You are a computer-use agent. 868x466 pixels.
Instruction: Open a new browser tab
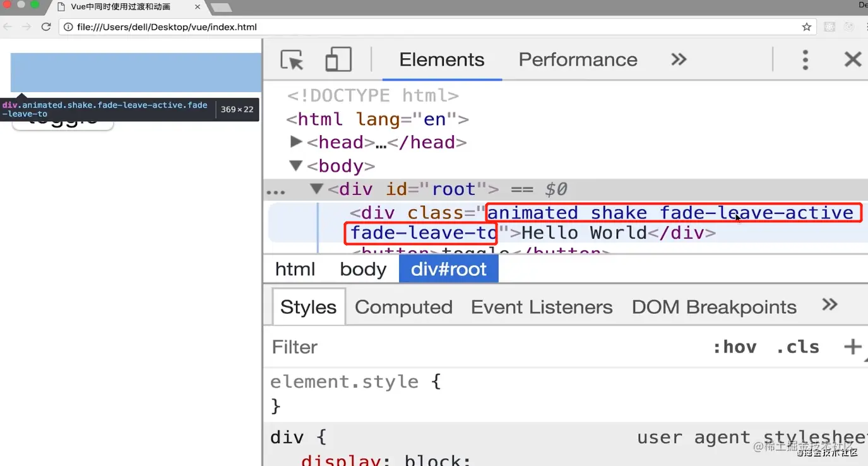pyautogui.click(x=220, y=8)
